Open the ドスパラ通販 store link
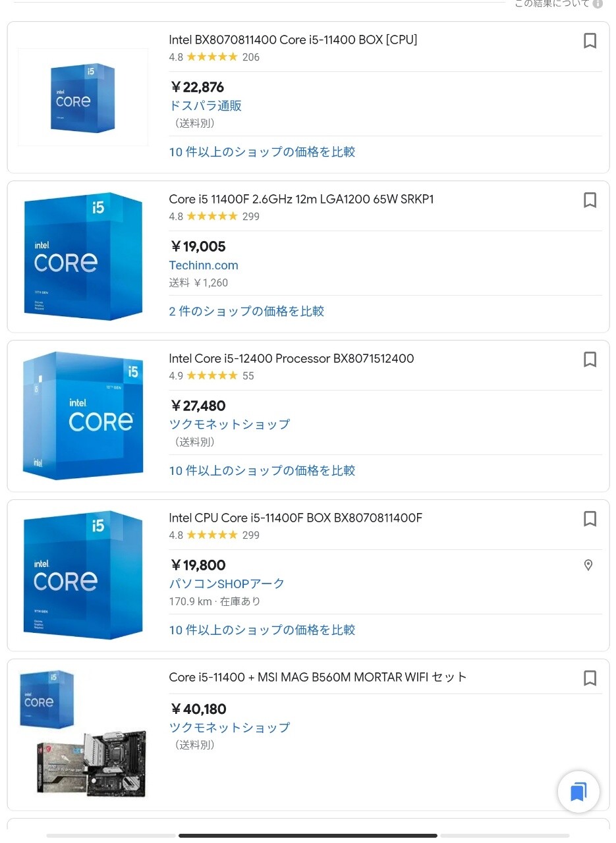This screenshot has width=616, height=843. click(x=206, y=106)
